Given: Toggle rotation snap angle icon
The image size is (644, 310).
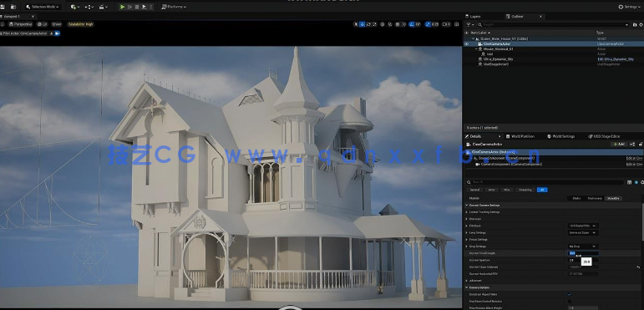Looking at the screenshot, I should tap(412, 24).
